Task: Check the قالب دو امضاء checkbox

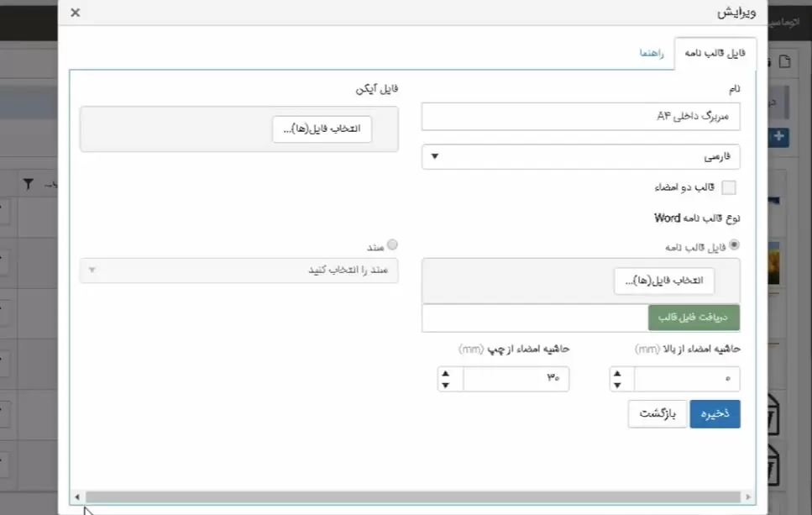Action: tap(729, 187)
